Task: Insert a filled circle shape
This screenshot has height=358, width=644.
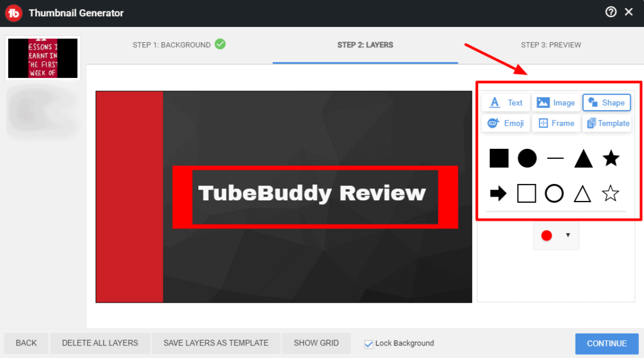Action: (x=527, y=158)
